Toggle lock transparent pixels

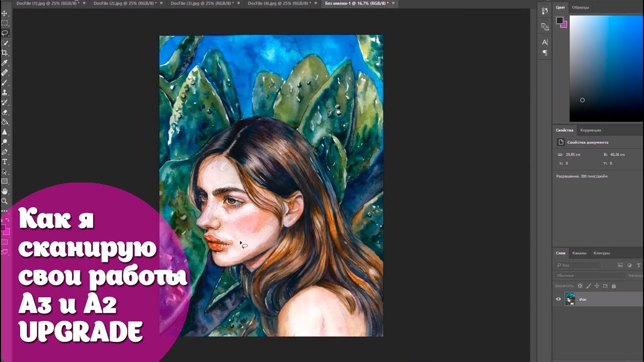[580, 286]
